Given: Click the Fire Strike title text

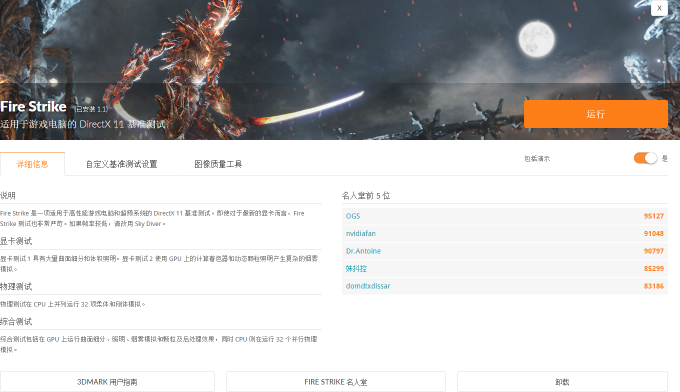Looking at the screenshot, I should [x=33, y=107].
